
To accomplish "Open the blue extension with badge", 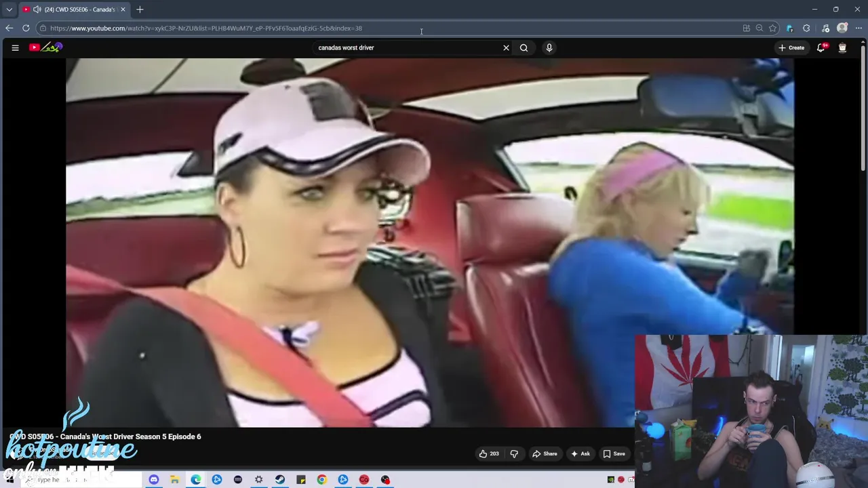I will click(789, 28).
